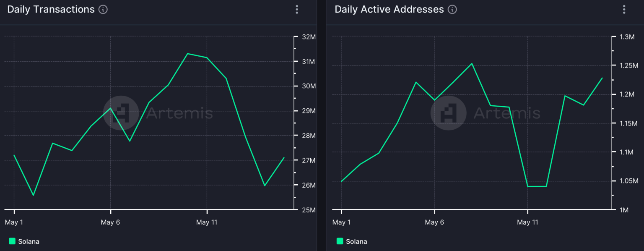The width and height of the screenshot is (644, 251).
Task: Open info icon beside Daily Transactions title
Action: coord(103,10)
